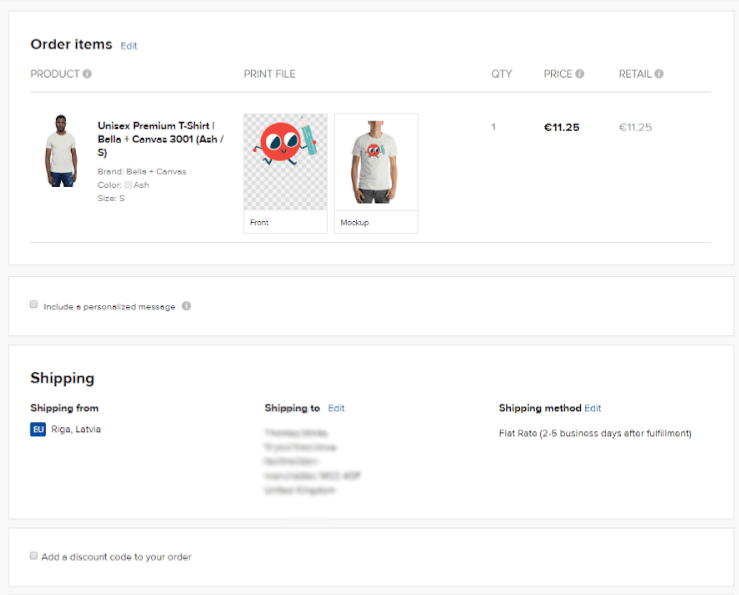The width and height of the screenshot is (739, 595).
Task: Click the grey retail €11.25 value
Action: pyautogui.click(x=635, y=127)
